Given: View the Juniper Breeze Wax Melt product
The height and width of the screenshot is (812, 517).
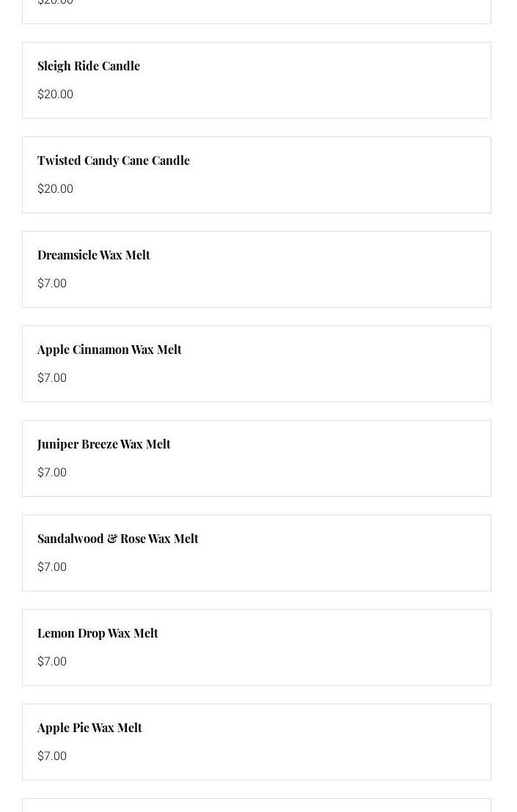Looking at the screenshot, I should (103, 444).
